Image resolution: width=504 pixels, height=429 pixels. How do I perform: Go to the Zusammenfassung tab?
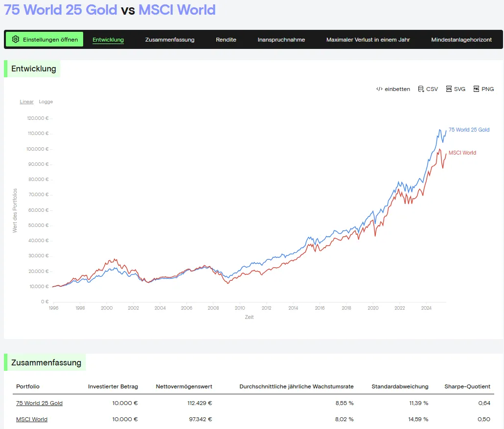(x=170, y=40)
